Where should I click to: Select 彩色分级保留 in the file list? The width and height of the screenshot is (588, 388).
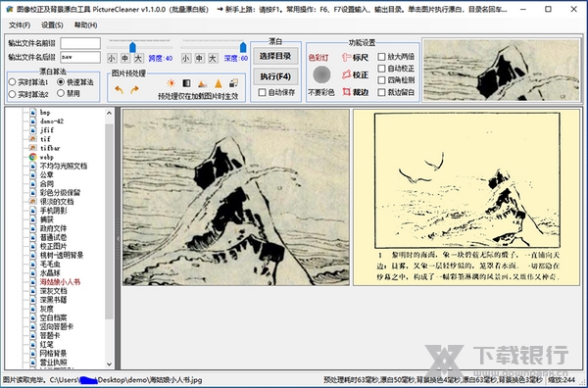point(60,193)
